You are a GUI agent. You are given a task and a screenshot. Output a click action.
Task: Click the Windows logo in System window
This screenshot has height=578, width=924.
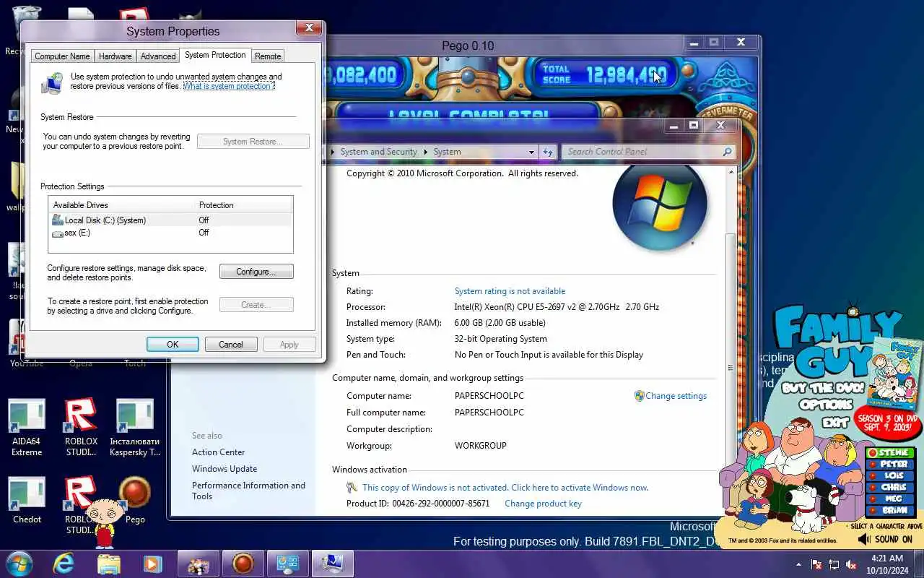(659, 207)
